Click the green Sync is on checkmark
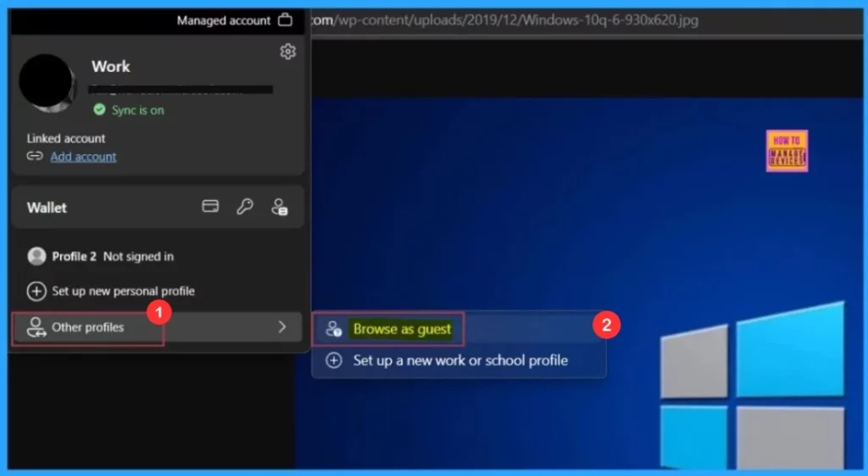The height and width of the screenshot is (476, 868). pos(100,110)
